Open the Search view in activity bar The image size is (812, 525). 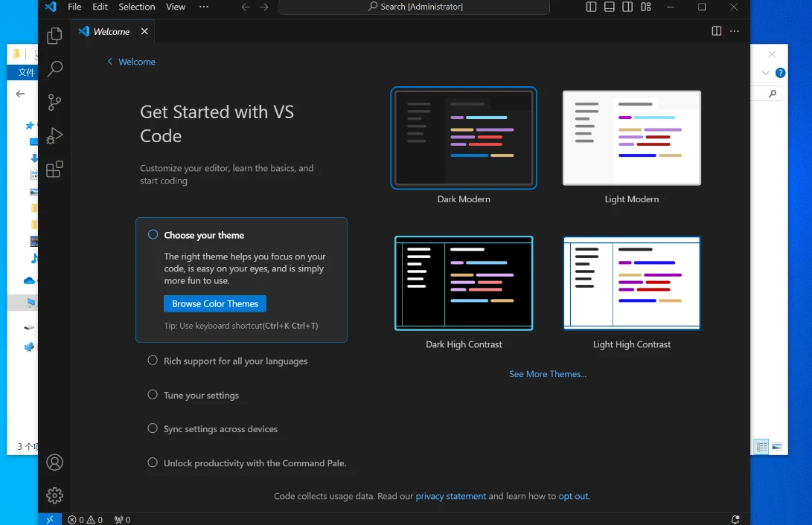(54, 69)
